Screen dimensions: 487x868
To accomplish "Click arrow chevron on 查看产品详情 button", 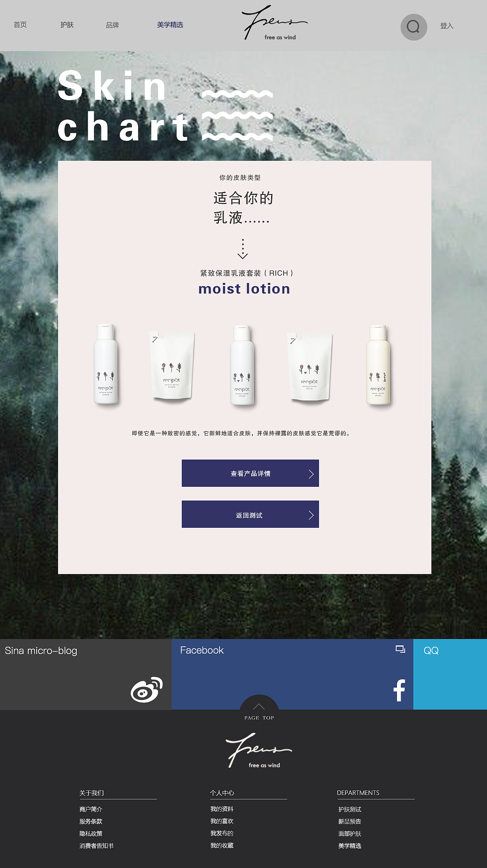I will pyautogui.click(x=311, y=474).
